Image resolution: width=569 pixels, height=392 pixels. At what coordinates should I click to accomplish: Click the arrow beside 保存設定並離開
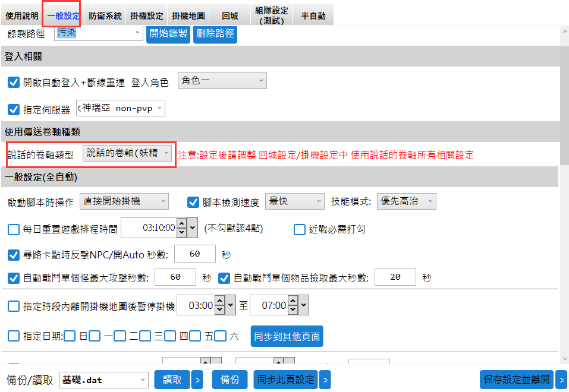coord(561,380)
